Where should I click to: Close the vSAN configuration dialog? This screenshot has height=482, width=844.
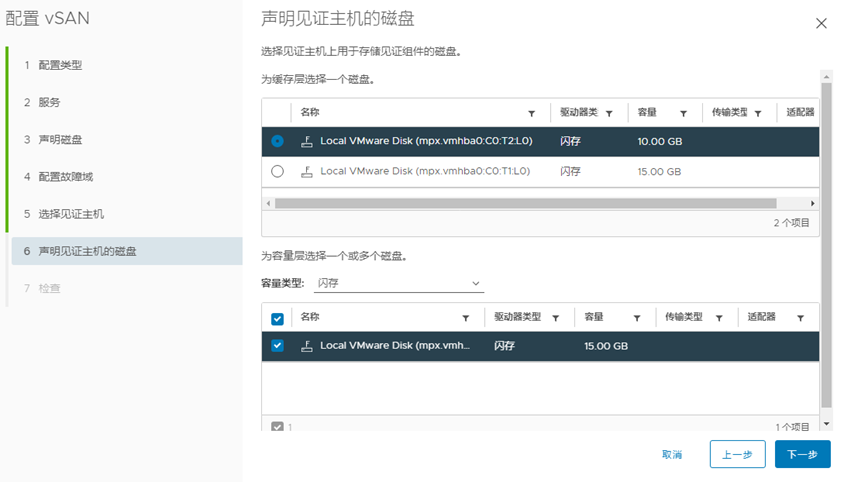(x=821, y=23)
